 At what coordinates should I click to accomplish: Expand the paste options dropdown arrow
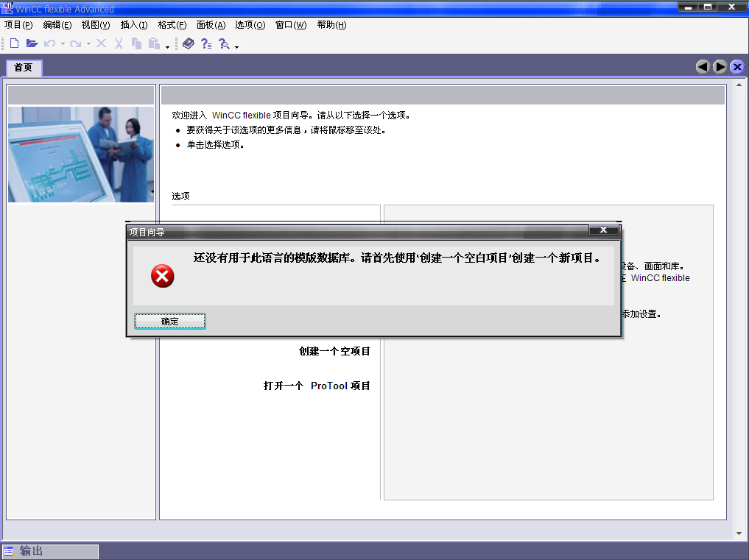point(167,46)
